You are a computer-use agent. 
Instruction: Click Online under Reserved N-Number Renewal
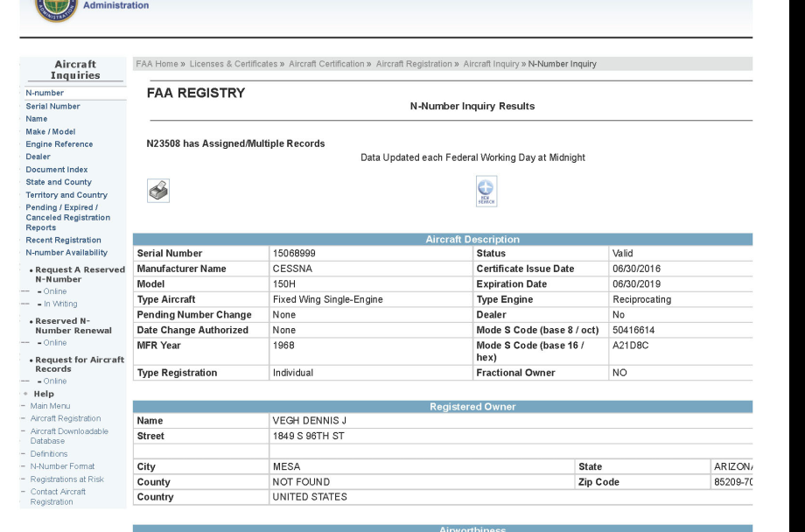pyautogui.click(x=55, y=342)
